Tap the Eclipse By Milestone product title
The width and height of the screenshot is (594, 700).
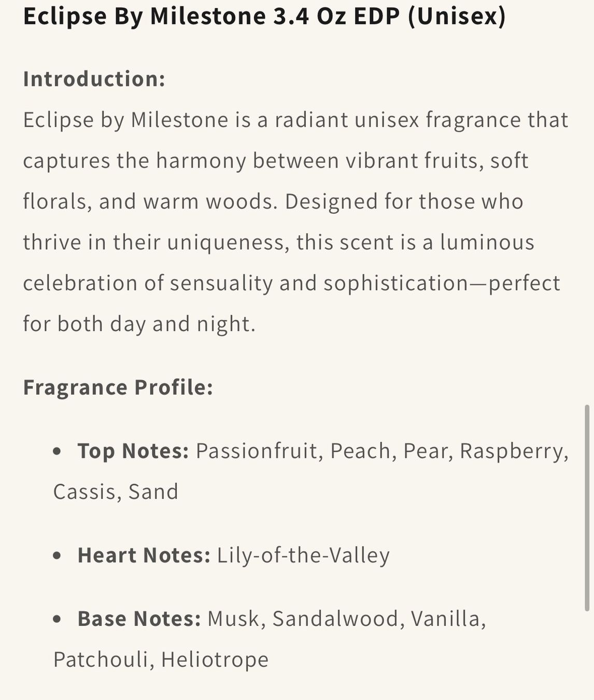click(264, 17)
